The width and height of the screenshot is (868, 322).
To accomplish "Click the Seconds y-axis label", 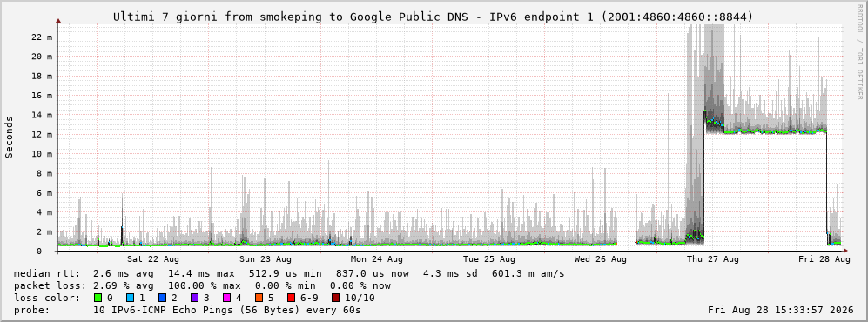I will point(10,137).
